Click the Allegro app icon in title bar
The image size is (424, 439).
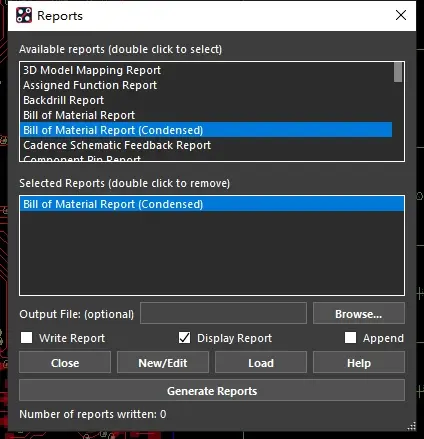[x=24, y=15]
